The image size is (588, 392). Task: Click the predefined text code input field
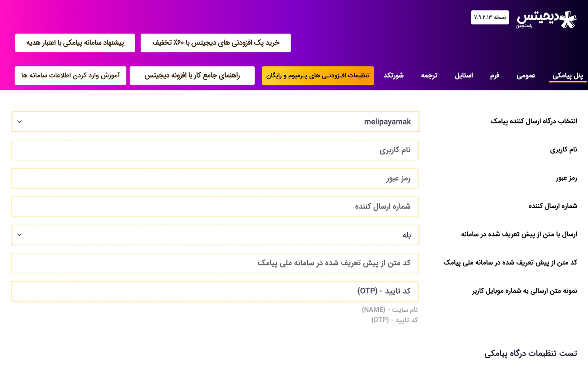[x=215, y=263]
